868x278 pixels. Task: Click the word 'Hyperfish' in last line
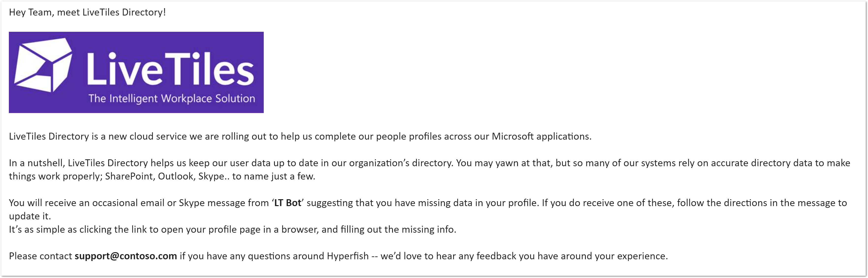348,256
